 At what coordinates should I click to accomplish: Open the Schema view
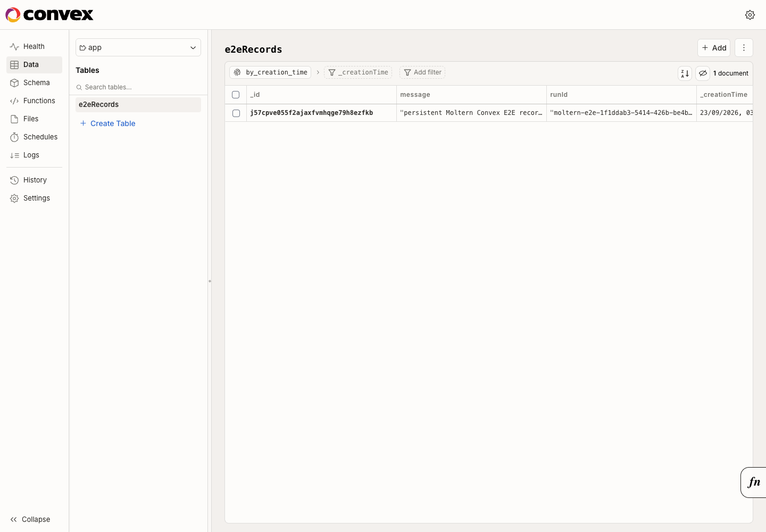(x=34, y=83)
